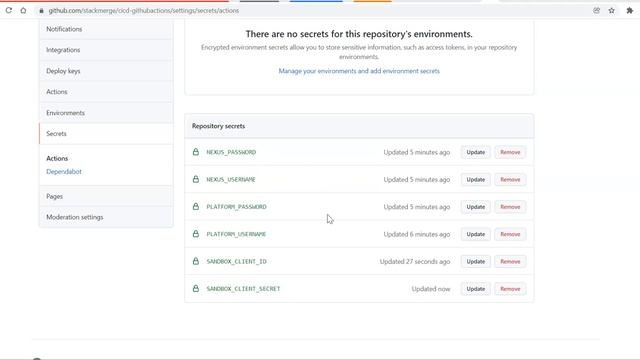The image size is (640, 360).
Task: Click the NEXUS_PASSWORD secret name
Action: click(231, 152)
